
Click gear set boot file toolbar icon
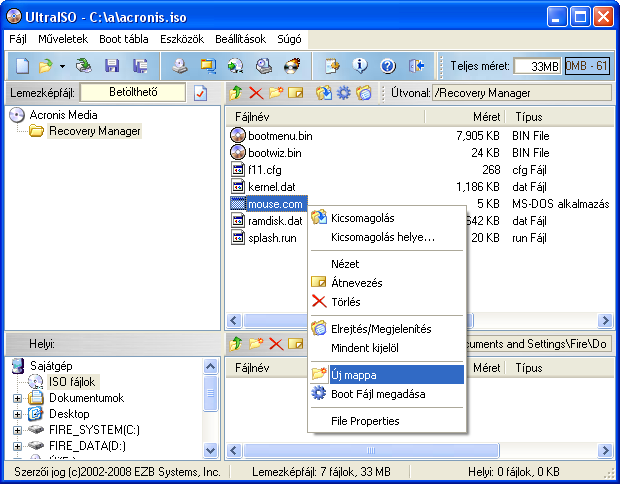click(x=343, y=93)
